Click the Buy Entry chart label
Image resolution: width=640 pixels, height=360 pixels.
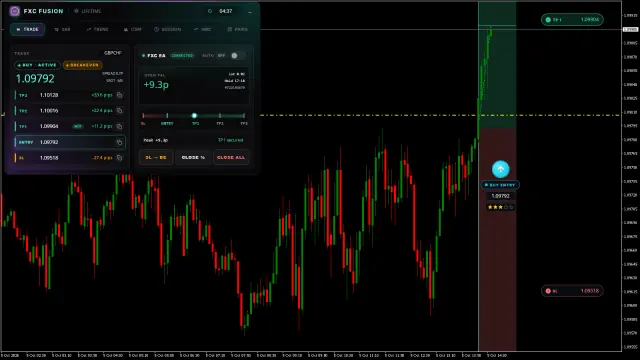[500, 185]
